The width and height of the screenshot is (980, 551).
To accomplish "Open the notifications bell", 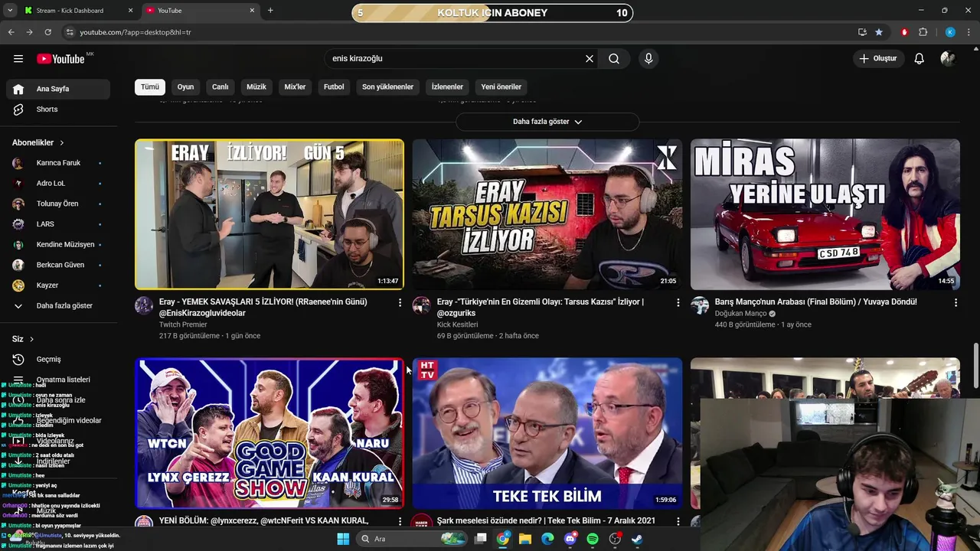I will (920, 59).
